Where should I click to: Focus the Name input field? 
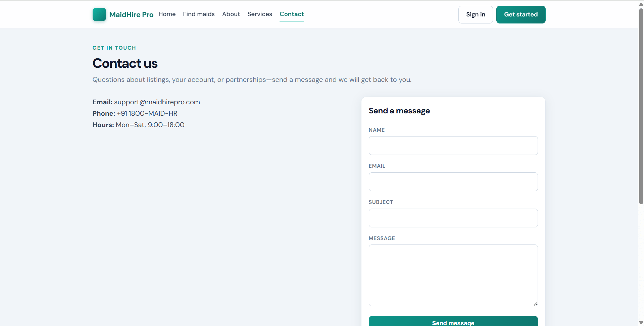453,146
